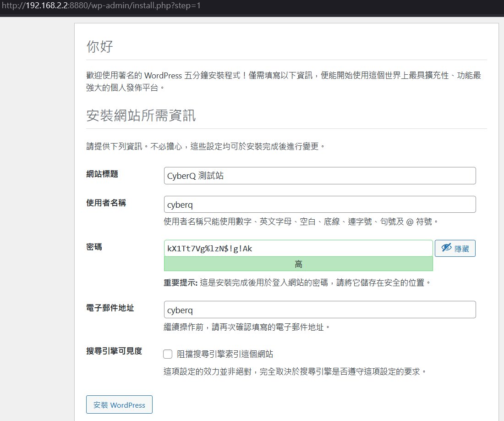504x421 pixels.
Task: Click the email confirmation hint below the field
Action: pyautogui.click(x=247, y=327)
